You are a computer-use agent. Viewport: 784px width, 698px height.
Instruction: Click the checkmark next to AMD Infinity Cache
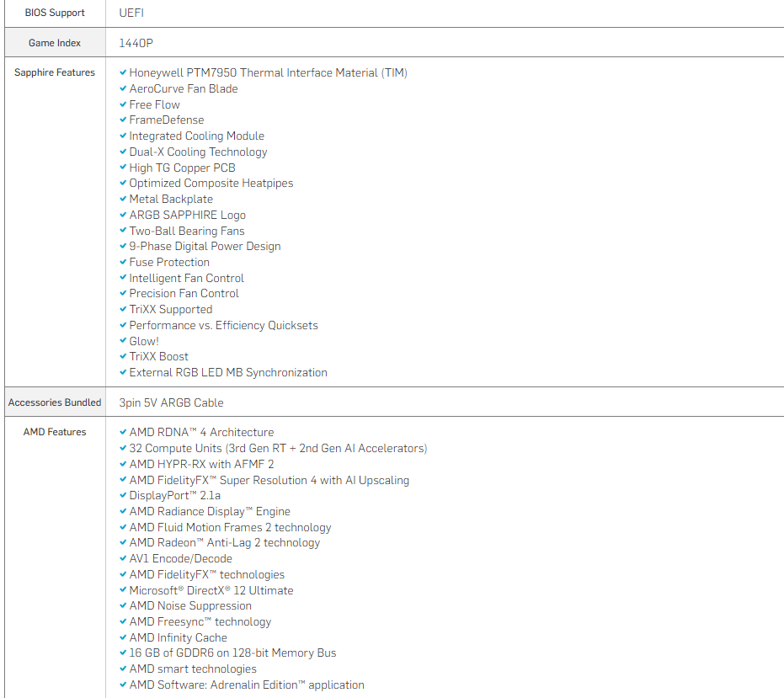pyautogui.click(x=123, y=638)
